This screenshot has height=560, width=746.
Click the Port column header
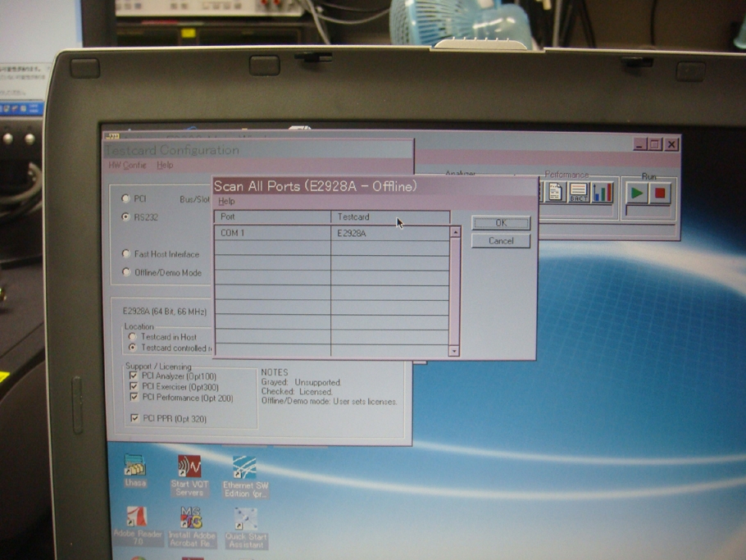pos(273,217)
